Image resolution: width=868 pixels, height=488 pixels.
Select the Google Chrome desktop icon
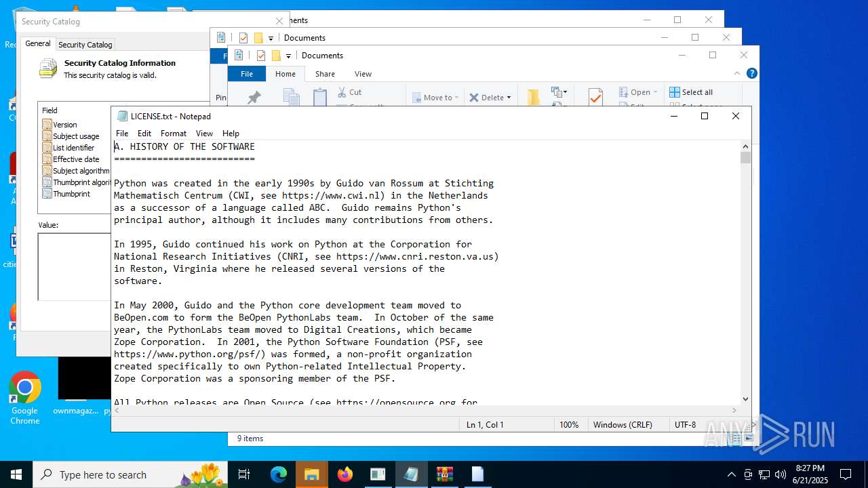click(25, 399)
